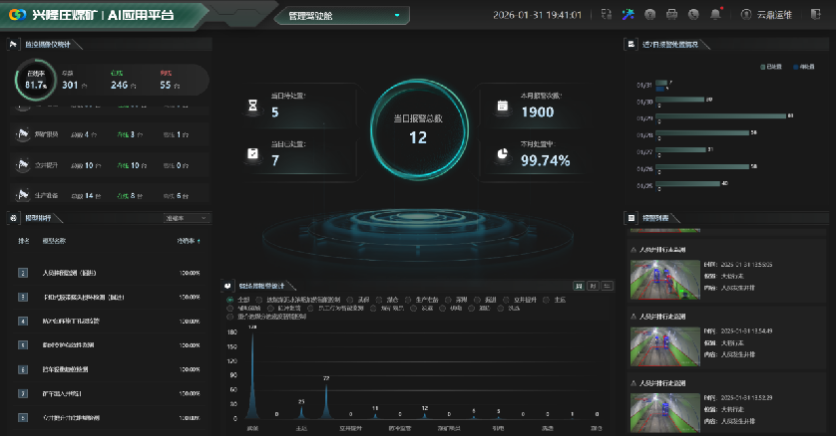Switch chart to the last period tab
Screen dimensions: 838x438
click(607, 286)
